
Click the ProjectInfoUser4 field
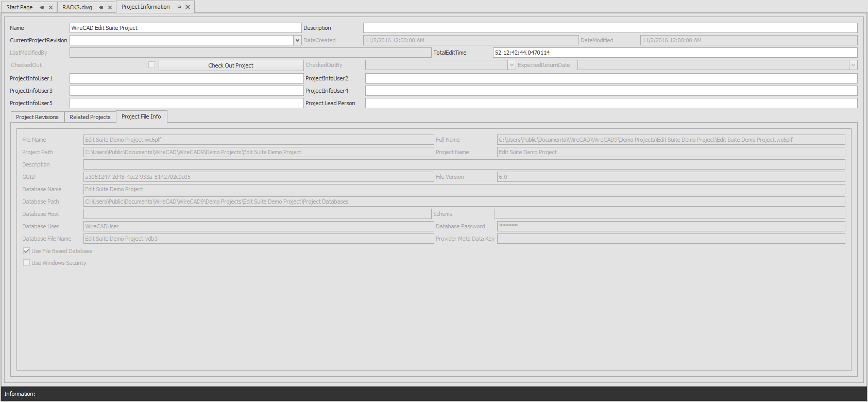pos(611,91)
